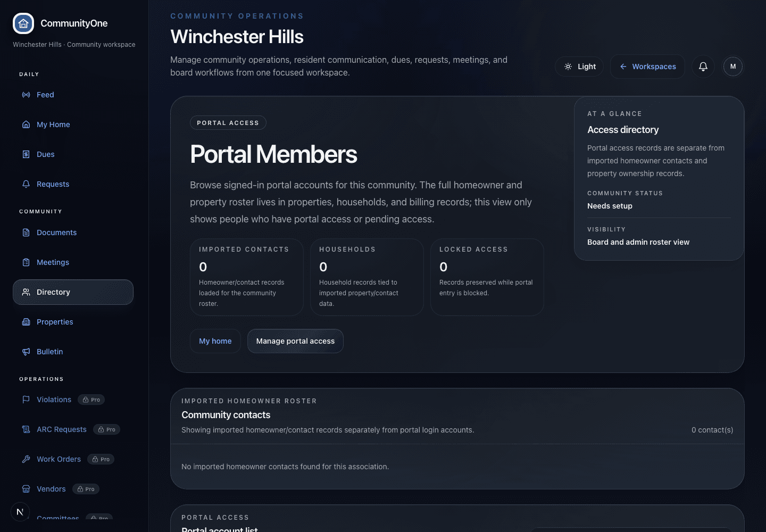Click the Pro lock badge beside Work Orders
This screenshot has height=532, width=766.
pyautogui.click(x=101, y=459)
